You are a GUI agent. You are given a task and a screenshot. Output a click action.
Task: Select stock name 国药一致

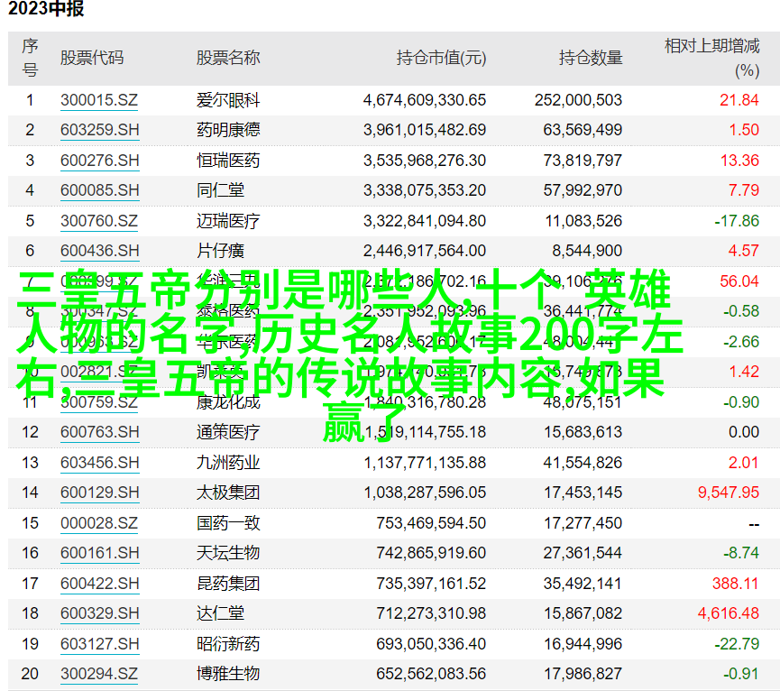228,524
